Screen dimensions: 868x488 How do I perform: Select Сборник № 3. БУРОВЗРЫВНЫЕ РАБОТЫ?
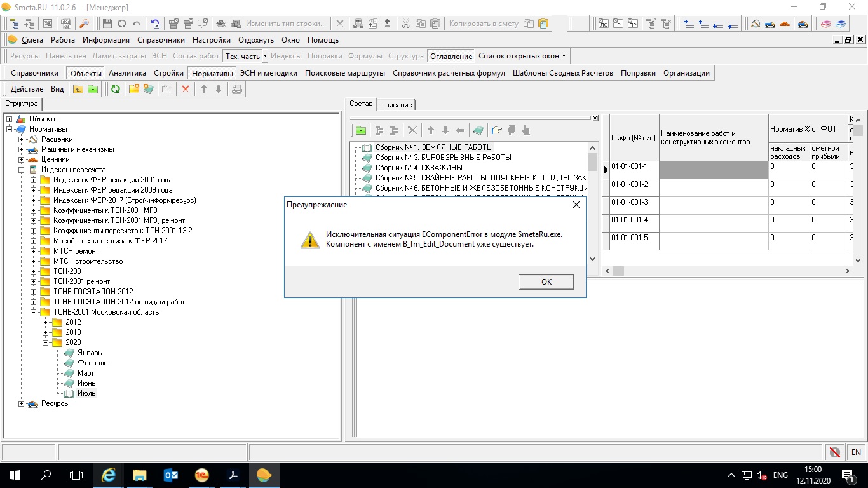point(443,158)
